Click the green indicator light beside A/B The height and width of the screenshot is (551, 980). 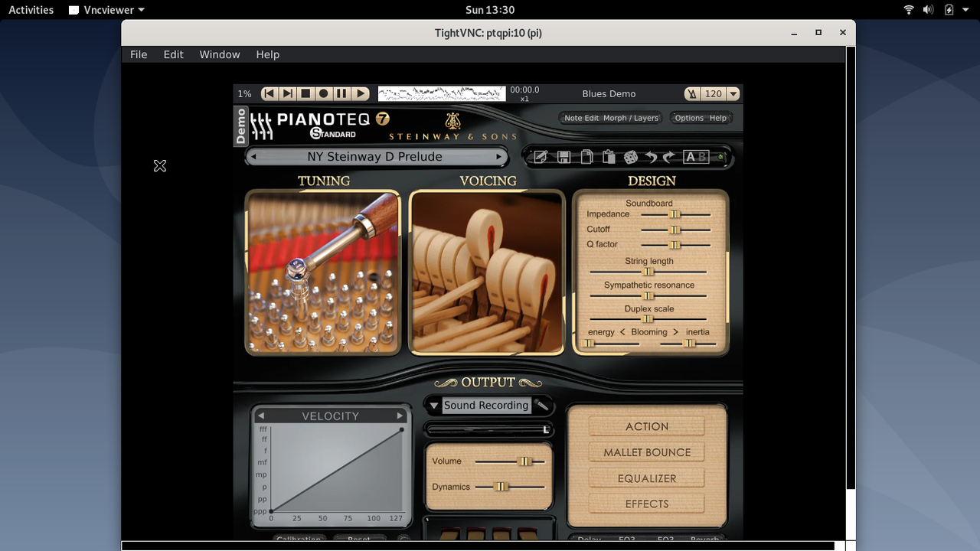point(720,157)
